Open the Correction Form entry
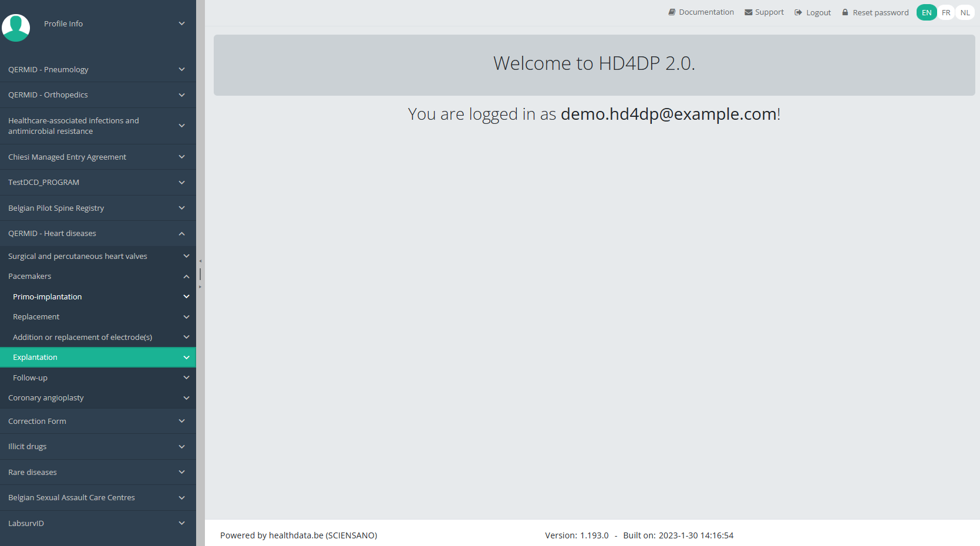Viewport: 980px width, 546px height. (x=37, y=422)
